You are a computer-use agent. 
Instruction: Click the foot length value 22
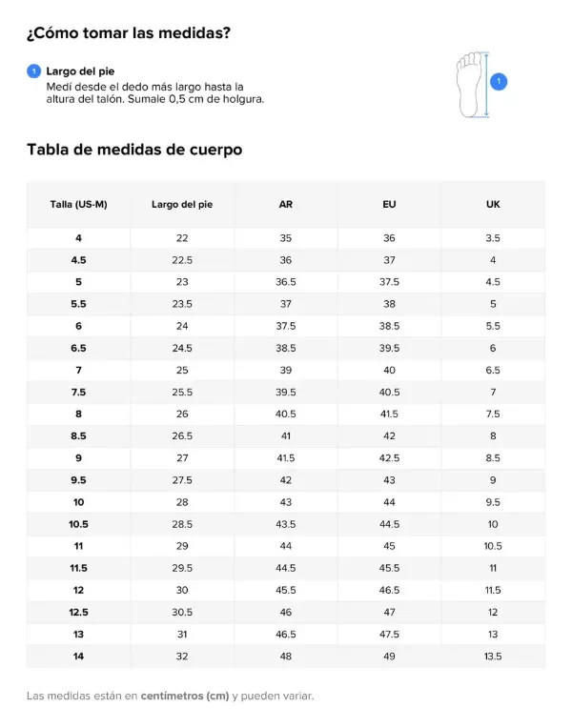coord(182,238)
